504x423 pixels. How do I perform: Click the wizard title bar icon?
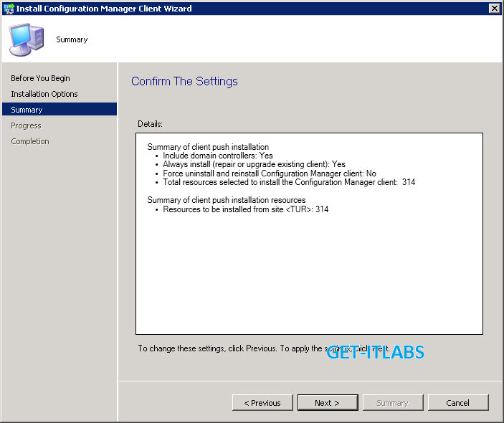tap(9, 9)
